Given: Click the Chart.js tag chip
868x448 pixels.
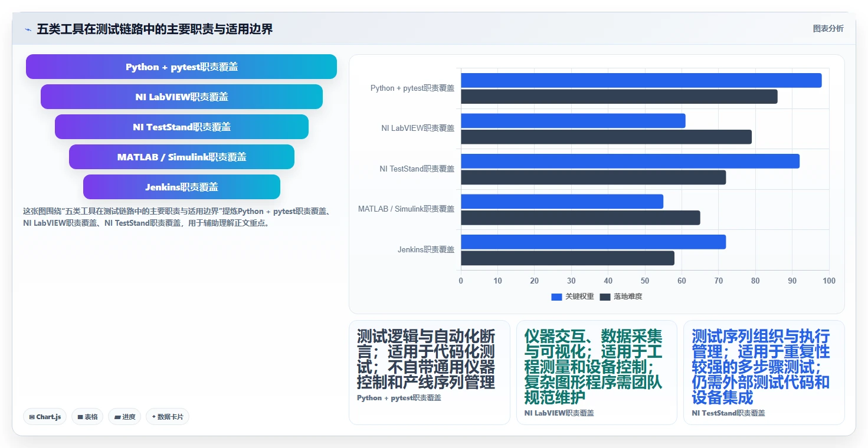Looking at the screenshot, I should click(45, 417).
